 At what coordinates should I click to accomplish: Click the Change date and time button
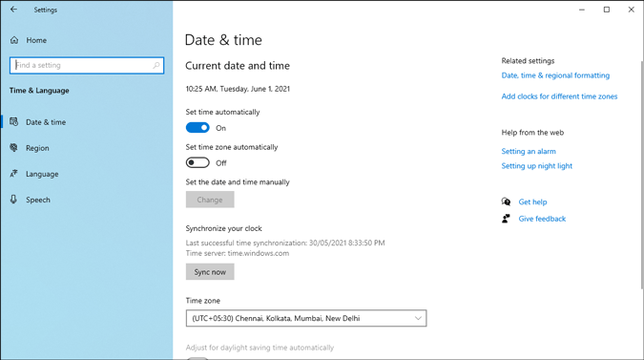(x=210, y=200)
